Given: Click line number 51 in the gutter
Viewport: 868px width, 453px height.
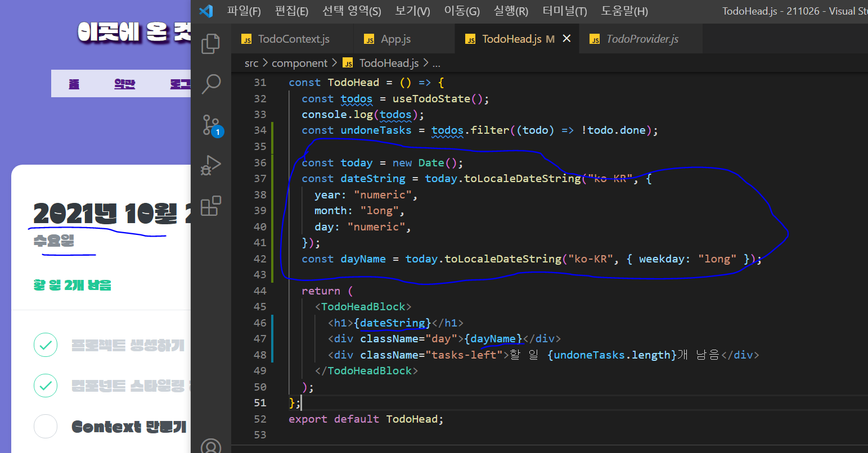Looking at the screenshot, I should 260,403.
